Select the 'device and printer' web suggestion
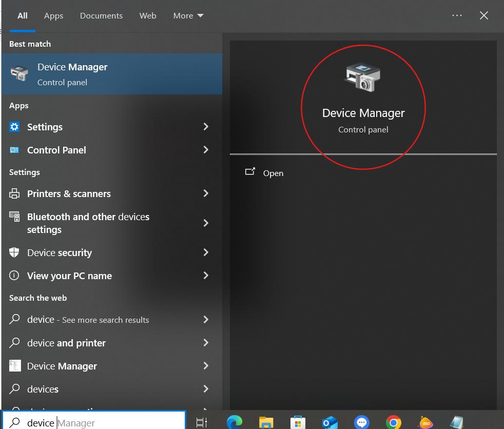 66,343
